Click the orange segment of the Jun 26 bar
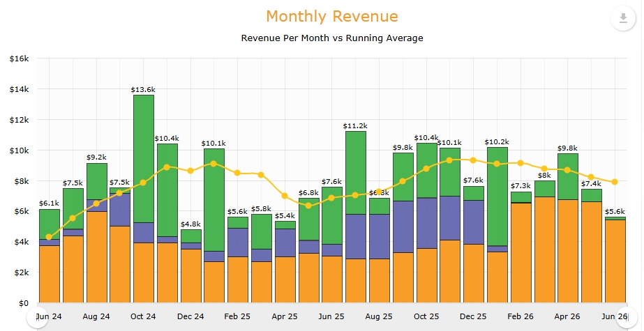644x331 pixels. (615, 261)
